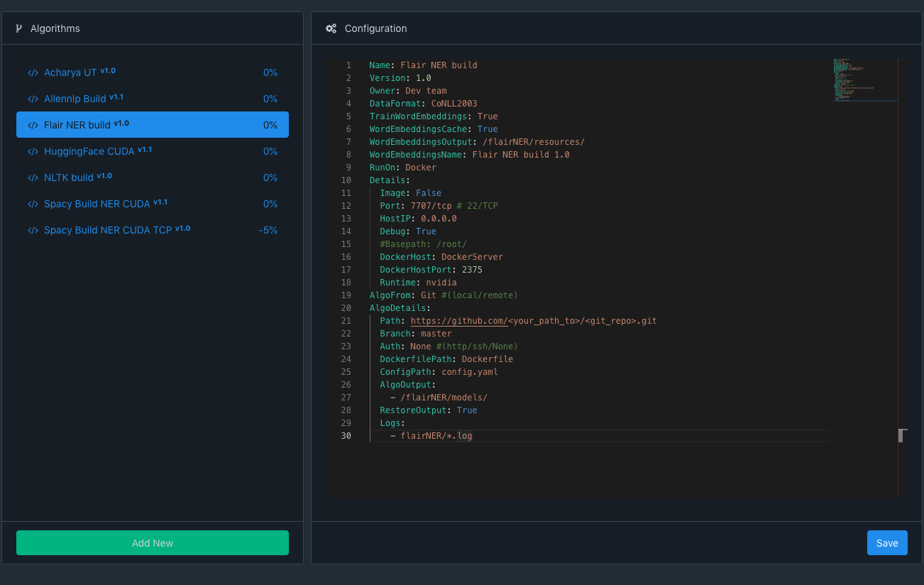Place cursor on the Runtime: nvidia line

[418, 283]
